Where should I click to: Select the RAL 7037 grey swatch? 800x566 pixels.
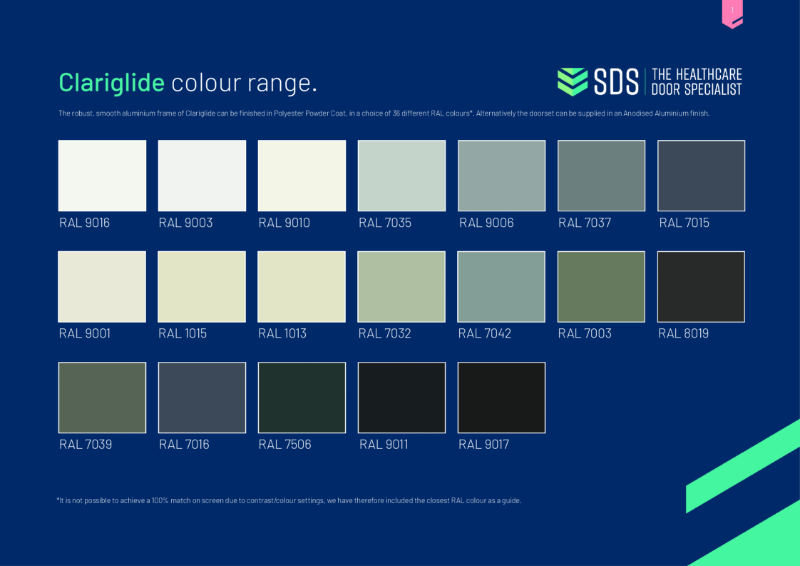601,175
